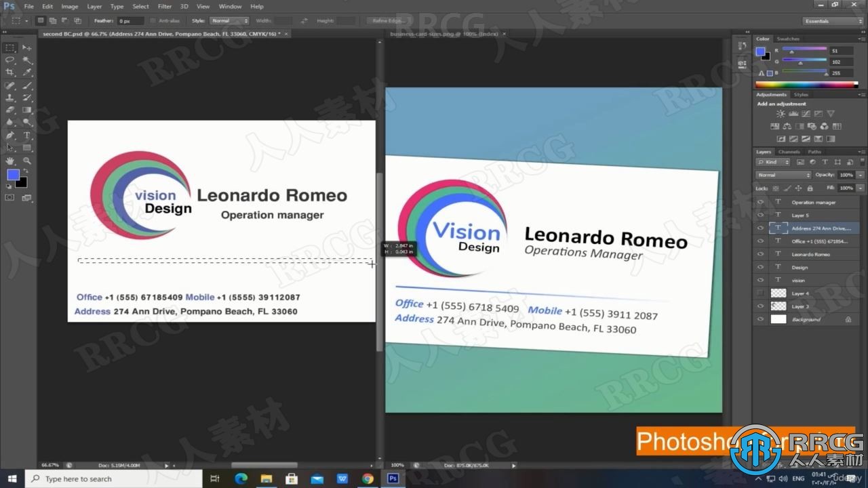Select the Zoom tool

pos(27,161)
